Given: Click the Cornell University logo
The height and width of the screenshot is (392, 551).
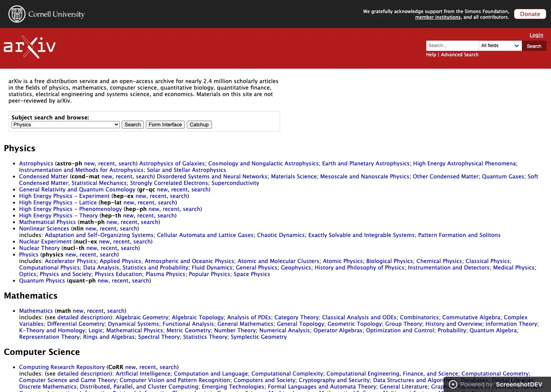Looking at the screenshot, I should coord(46,14).
